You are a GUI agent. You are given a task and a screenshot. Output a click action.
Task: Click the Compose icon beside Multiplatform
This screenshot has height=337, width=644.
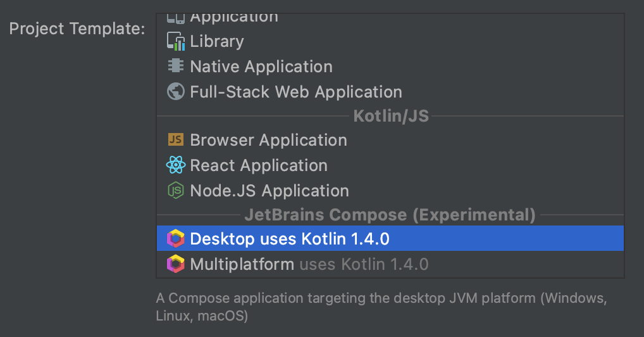(x=176, y=264)
